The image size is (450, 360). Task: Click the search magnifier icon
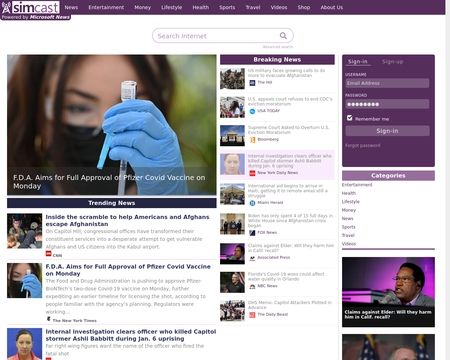click(x=283, y=36)
